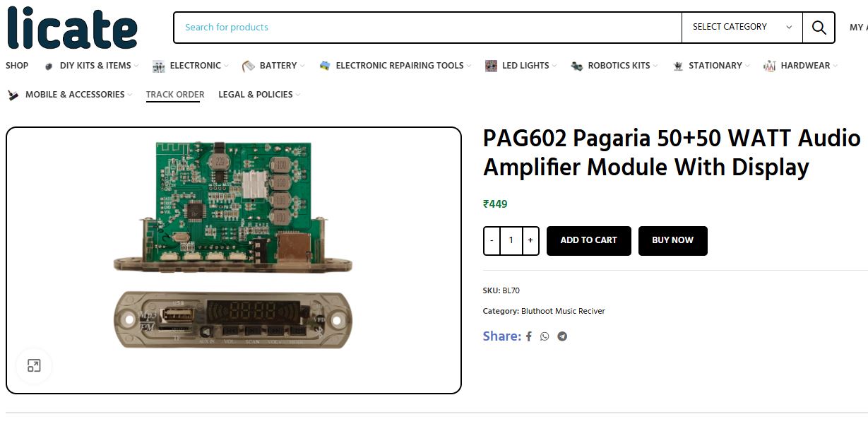Decrease quantity with the minus button
The image size is (868, 424).
click(x=492, y=240)
